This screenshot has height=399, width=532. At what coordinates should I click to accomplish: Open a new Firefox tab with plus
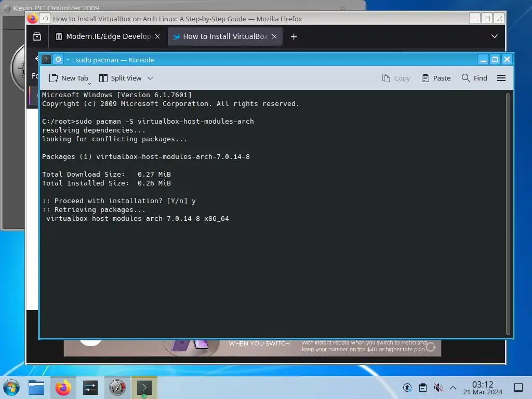coord(294,37)
